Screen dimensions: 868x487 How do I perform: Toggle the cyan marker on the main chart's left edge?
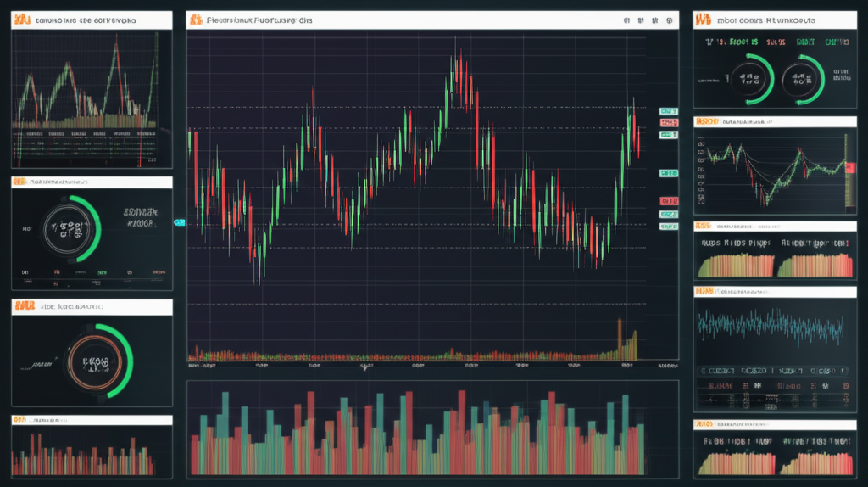[x=179, y=222]
